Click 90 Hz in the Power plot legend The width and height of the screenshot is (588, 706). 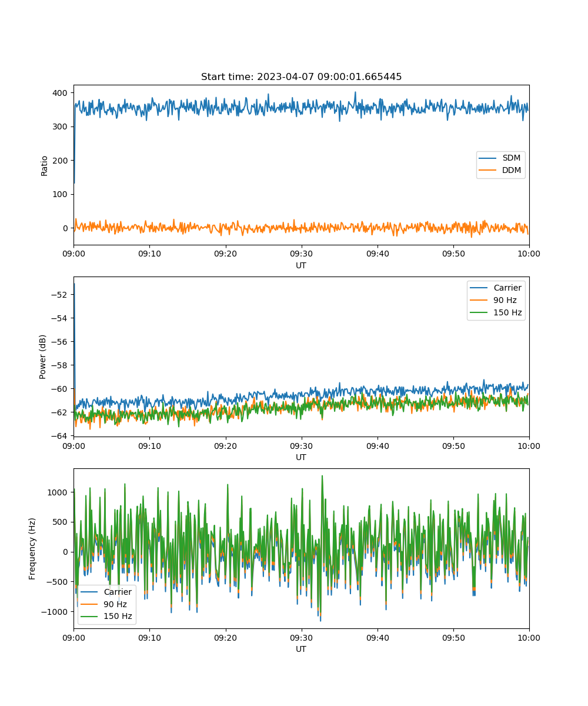(505, 300)
